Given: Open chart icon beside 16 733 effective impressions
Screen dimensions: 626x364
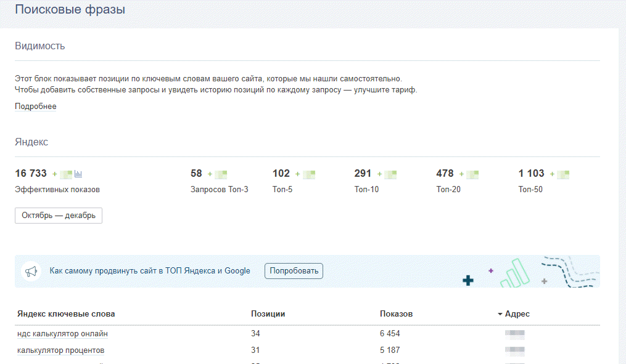Looking at the screenshot, I should coord(78,174).
